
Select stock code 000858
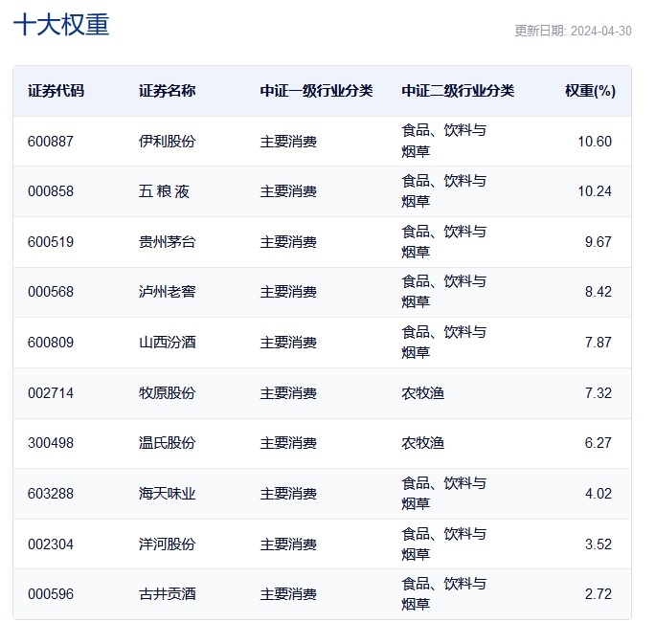[x=51, y=191]
